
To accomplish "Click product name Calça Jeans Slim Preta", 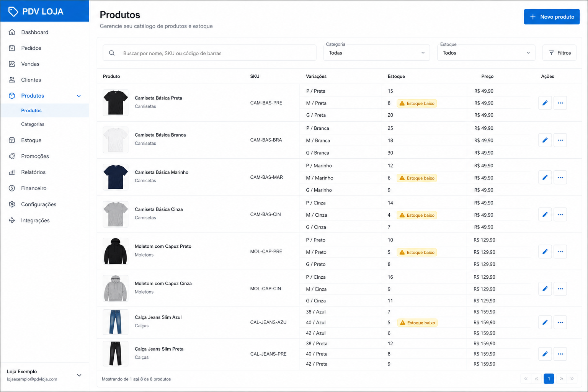I will [159, 349].
